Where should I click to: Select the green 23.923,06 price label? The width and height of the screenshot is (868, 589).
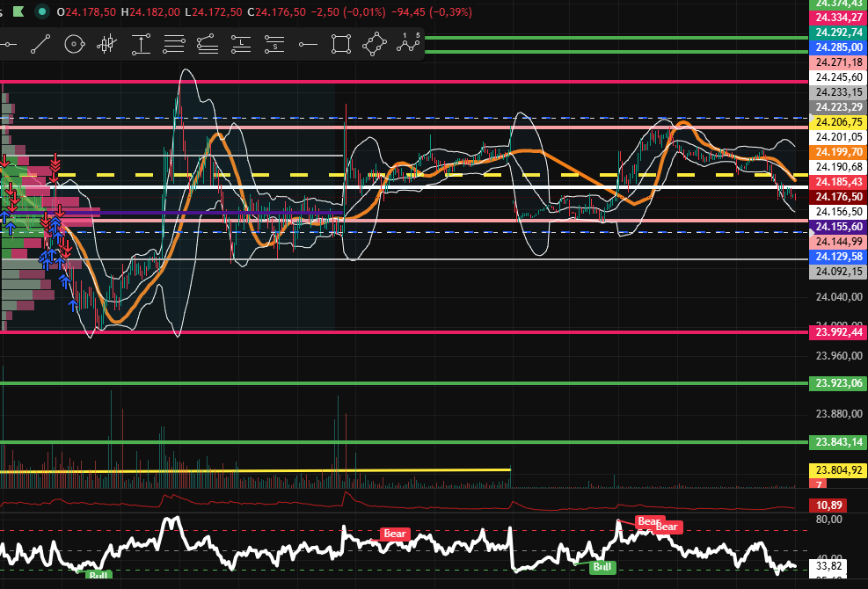coord(837,383)
